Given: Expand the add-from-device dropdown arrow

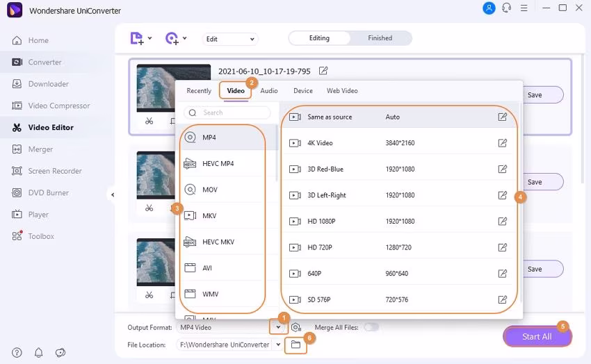Looking at the screenshot, I should point(185,38).
